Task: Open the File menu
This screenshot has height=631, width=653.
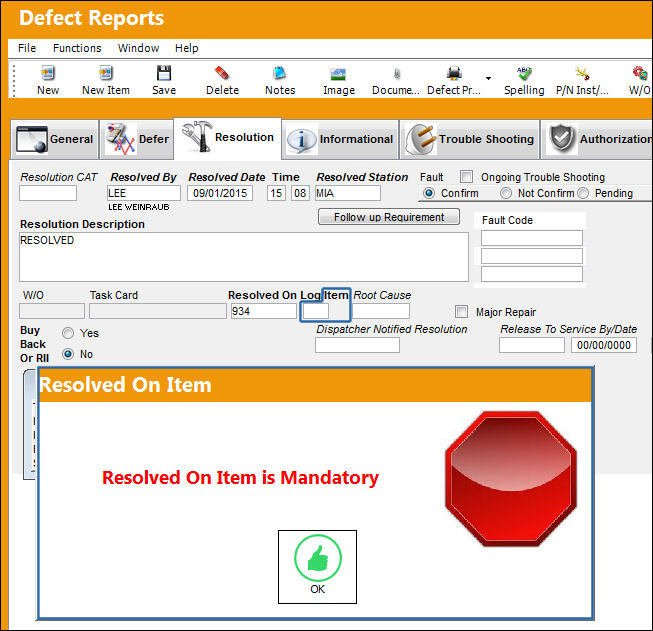Action: tap(27, 48)
